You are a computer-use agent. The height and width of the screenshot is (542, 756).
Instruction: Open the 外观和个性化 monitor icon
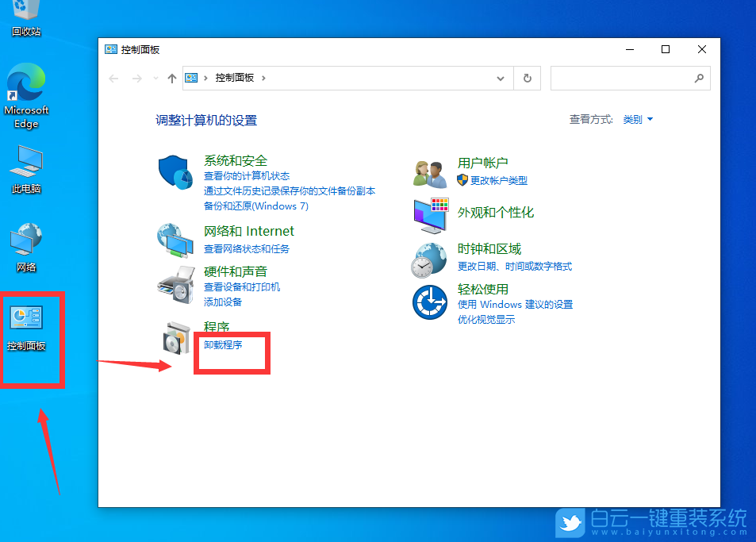[x=429, y=215]
